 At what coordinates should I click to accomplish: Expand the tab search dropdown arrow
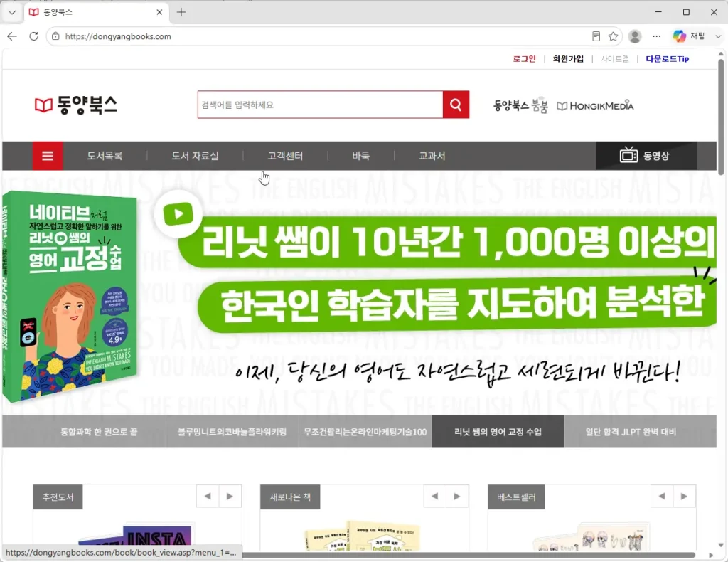pos(12,12)
